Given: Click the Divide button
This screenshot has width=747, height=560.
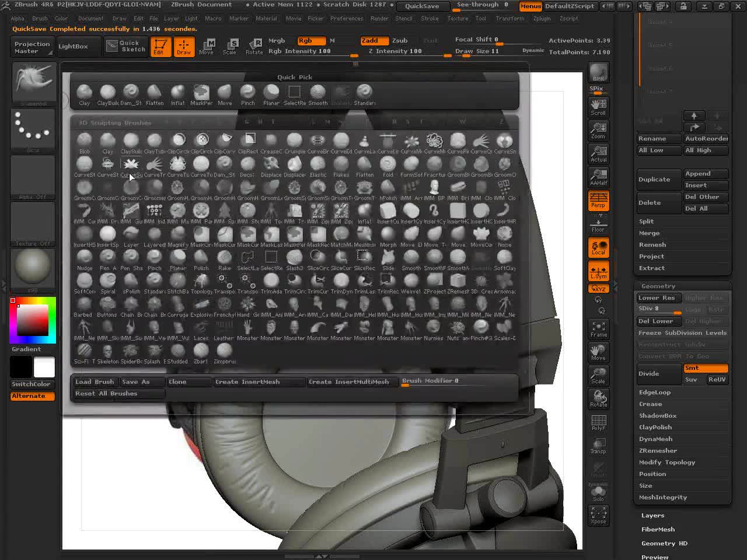Looking at the screenshot, I should [659, 374].
